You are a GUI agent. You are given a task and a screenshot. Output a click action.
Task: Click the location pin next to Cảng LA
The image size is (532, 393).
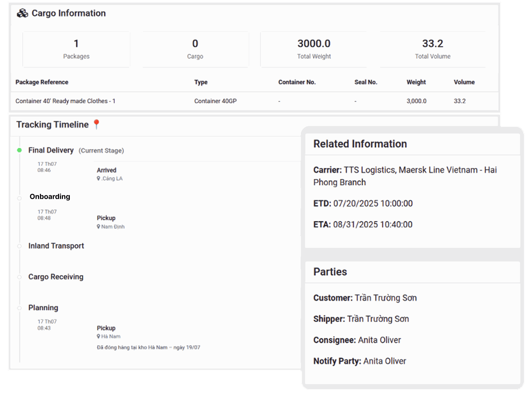[x=98, y=178]
